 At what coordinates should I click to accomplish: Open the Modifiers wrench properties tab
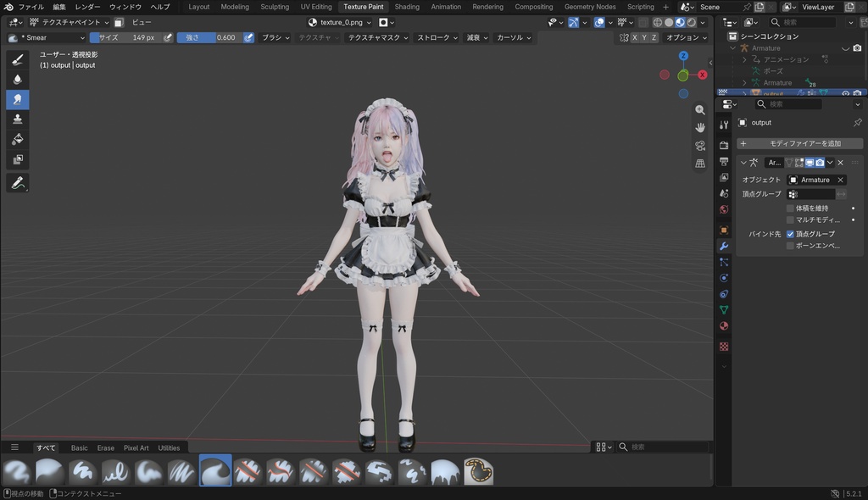point(724,246)
